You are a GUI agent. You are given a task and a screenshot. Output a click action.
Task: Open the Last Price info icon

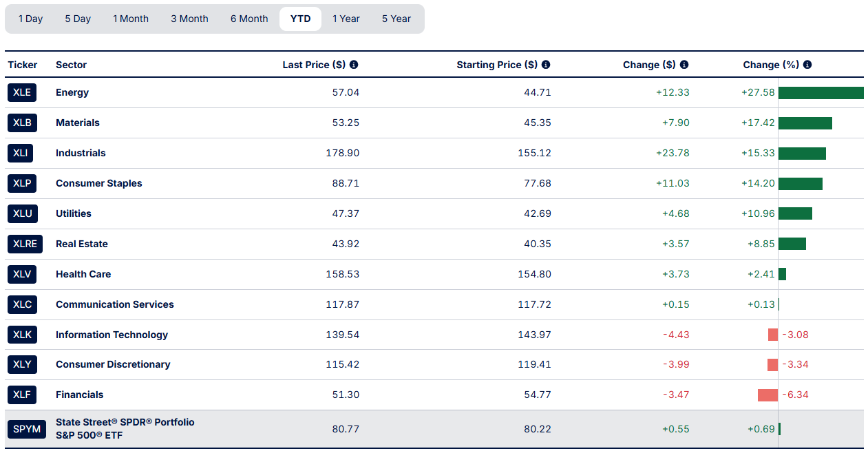point(354,65)
